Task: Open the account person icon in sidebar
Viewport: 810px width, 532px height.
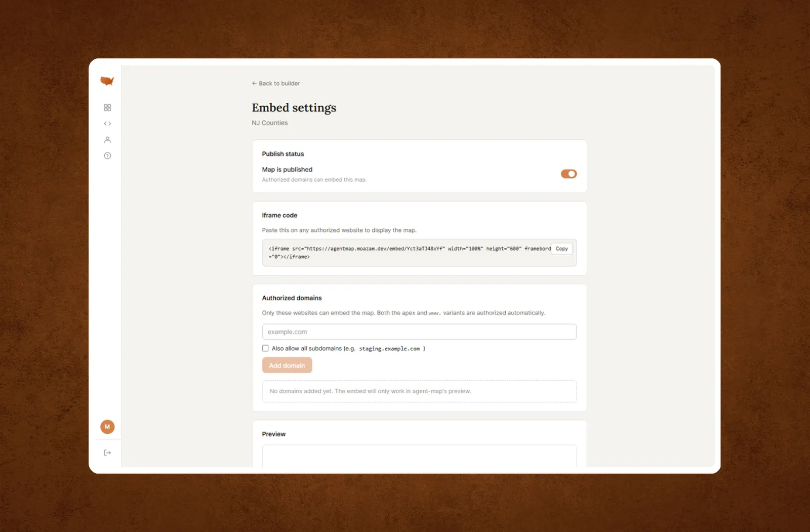Action: (107, 140)
